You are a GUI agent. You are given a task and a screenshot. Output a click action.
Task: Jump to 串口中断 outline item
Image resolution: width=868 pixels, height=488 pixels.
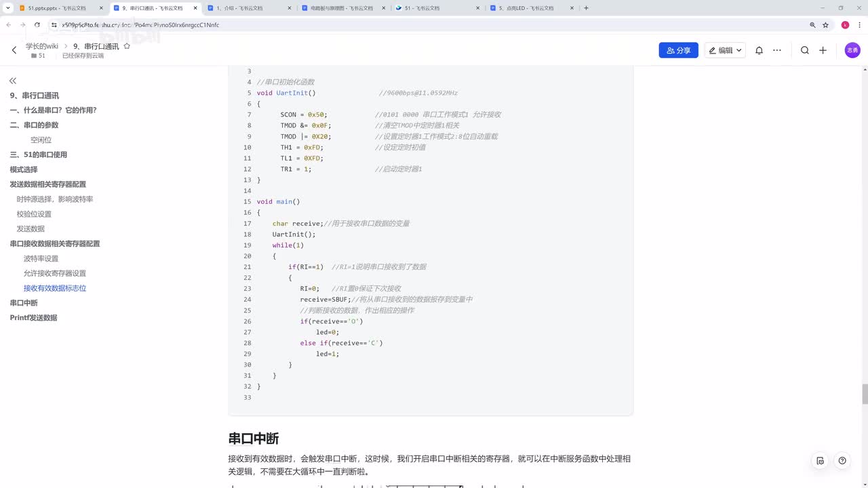(x=24, y=303)
